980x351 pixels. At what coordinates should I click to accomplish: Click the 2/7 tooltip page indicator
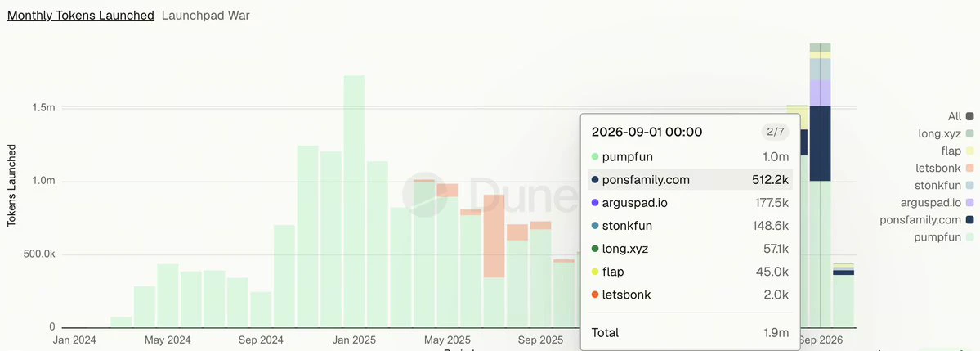pos(775,132)
